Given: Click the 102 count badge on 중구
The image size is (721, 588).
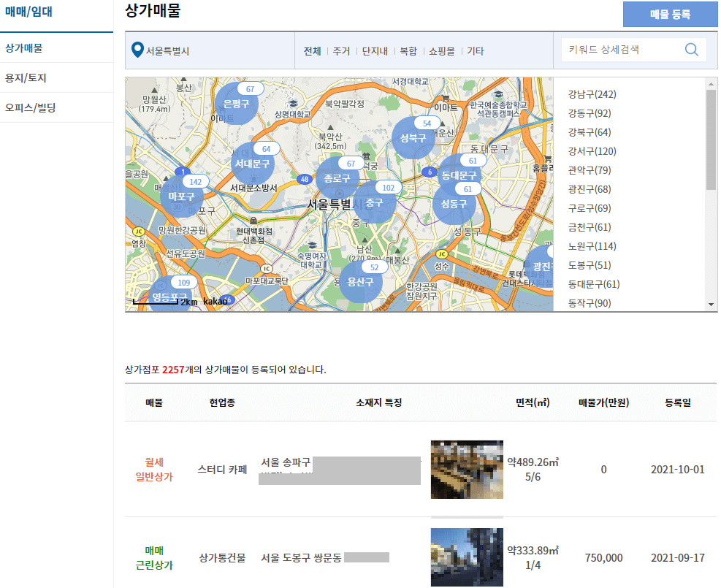Looking at the screenshot, I should click(x=389, y=188).
